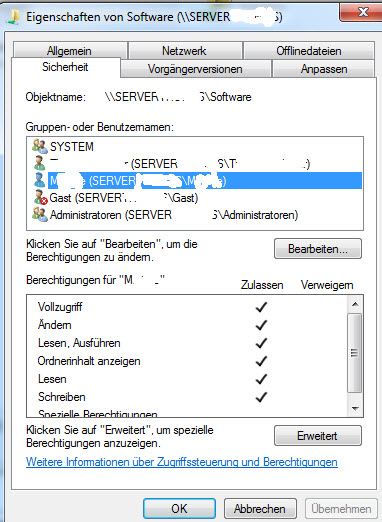Open link Weitere Informationen über Zugriffssteuerung
The height and width of the screenshot is (522, 382).
182,462
